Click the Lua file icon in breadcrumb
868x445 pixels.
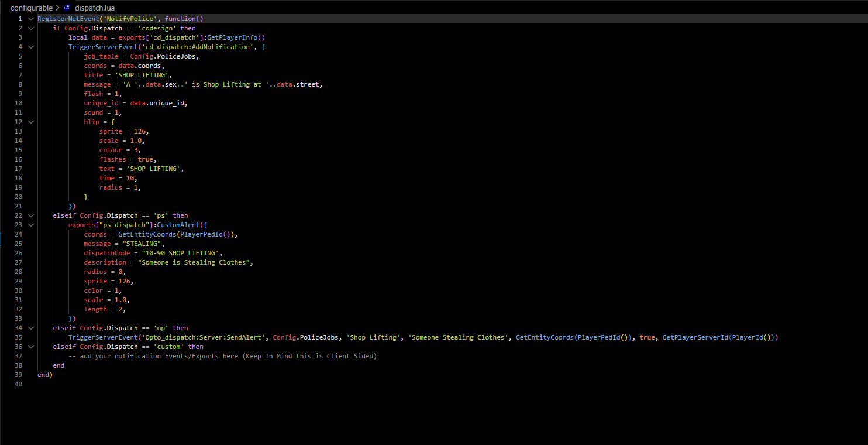(x=67, y=8)
